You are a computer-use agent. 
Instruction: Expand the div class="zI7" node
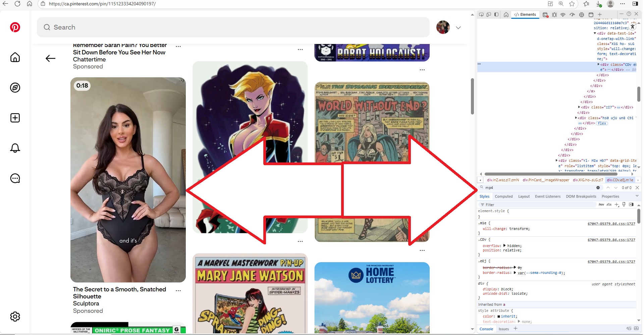coord(579,107)
